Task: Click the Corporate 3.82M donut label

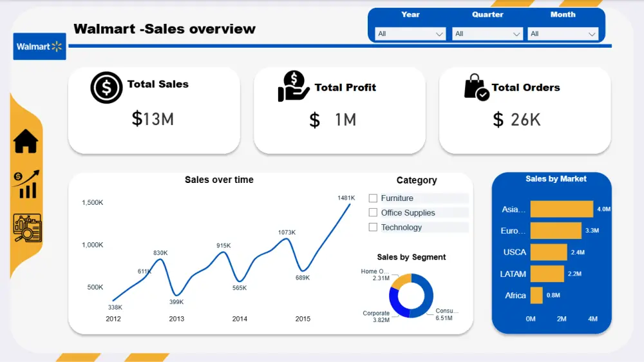Action: point(376,316)
